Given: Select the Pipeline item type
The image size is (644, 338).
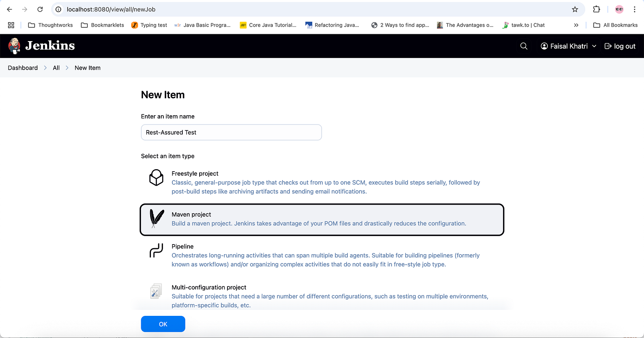Looking at the screenshot, I should [x=322, y=255].
